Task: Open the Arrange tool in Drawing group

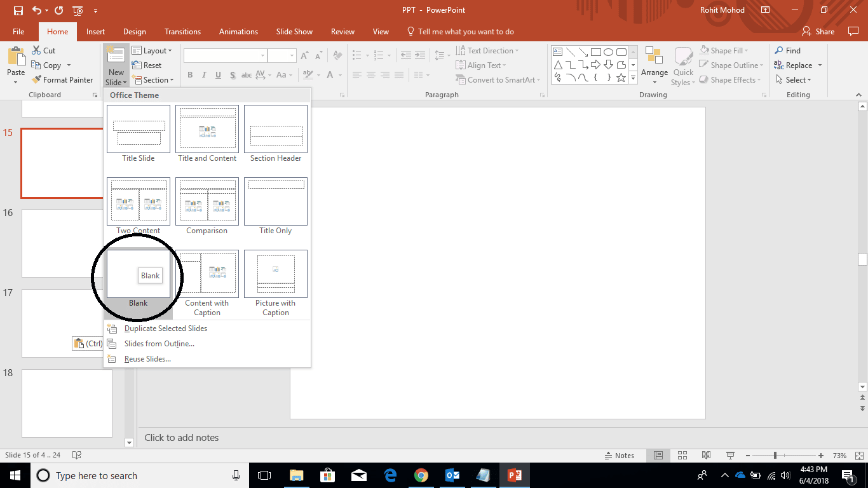Action: tap(654, 65)
